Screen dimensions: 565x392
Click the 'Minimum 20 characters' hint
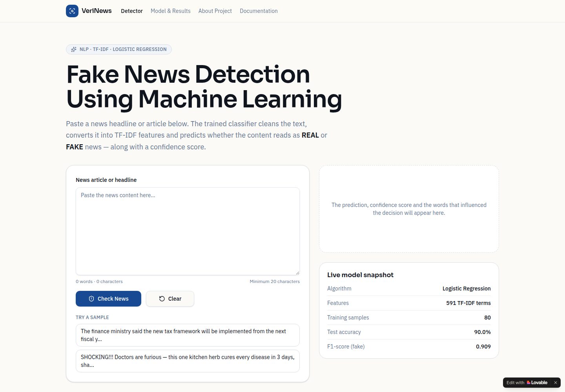275,281
